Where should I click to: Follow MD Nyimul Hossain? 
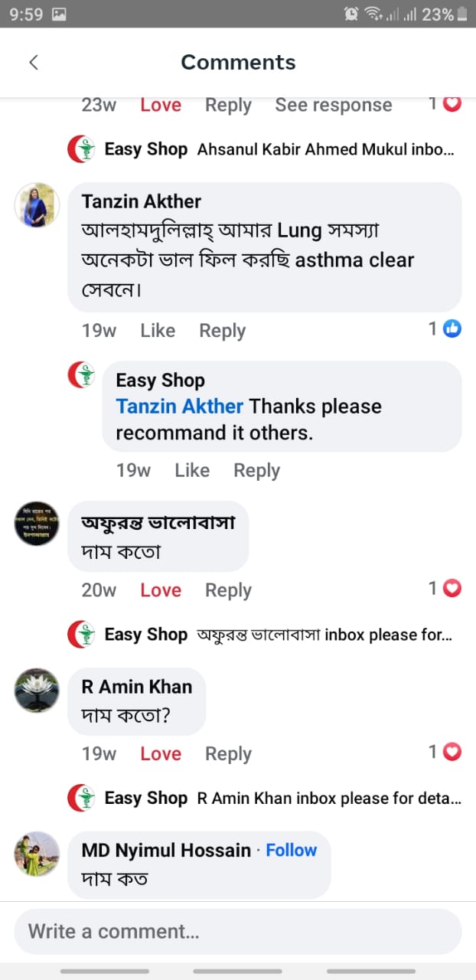[291, 850]
